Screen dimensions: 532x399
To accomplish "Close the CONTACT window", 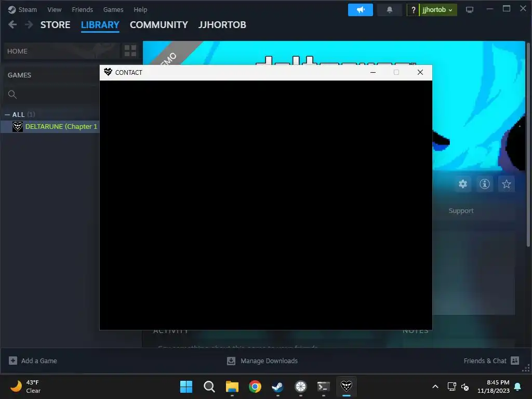I will click(420, 72).
